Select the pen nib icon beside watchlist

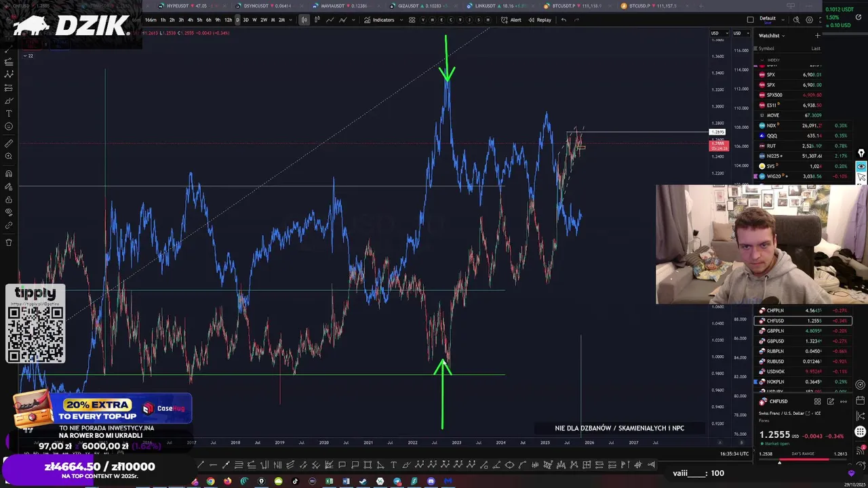pyautogui.click(x=861, y=154)
